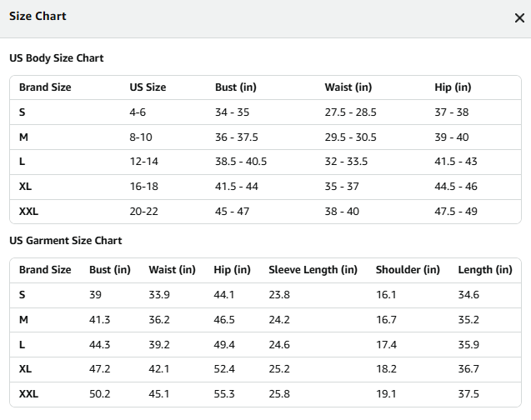Close the Size Chart dialog
Image resolution: width=531 pixels, height=420 pixels.
519,18
